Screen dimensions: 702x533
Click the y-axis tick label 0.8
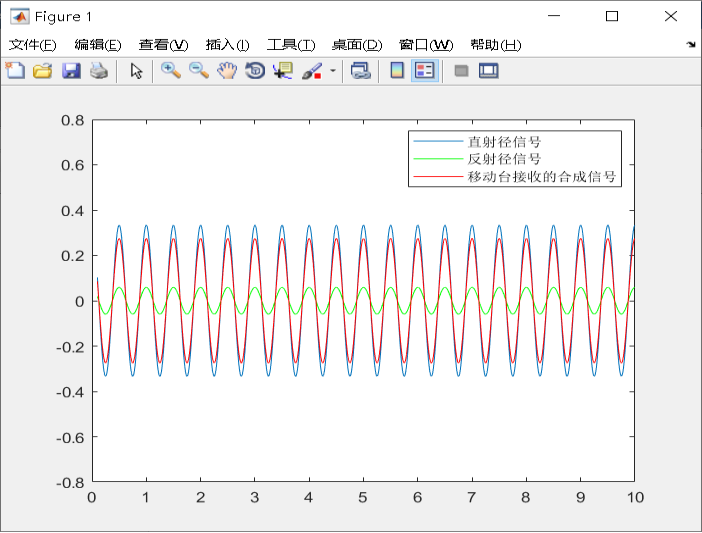[x=73, y=120]
